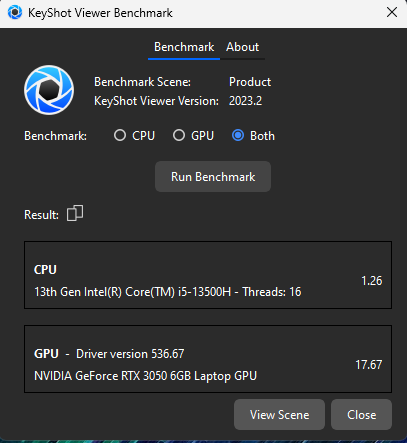Viewport: 407px width, 443px height.
Task: Click the 2023.2 version number
Action: point(245,101)
